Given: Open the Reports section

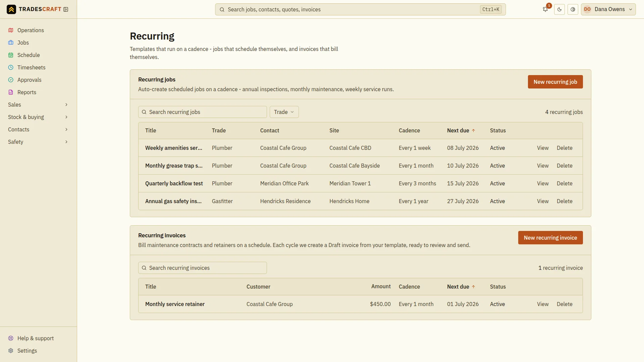Looking at the screenshot, I should click(x=38, y=92).
